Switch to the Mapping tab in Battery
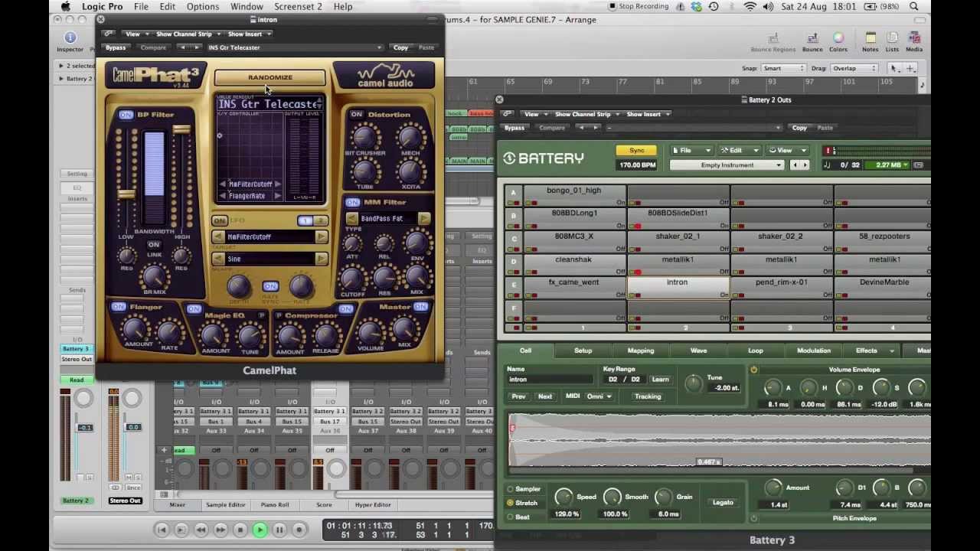The image size is (980, 551). click(x=641, y=350)
